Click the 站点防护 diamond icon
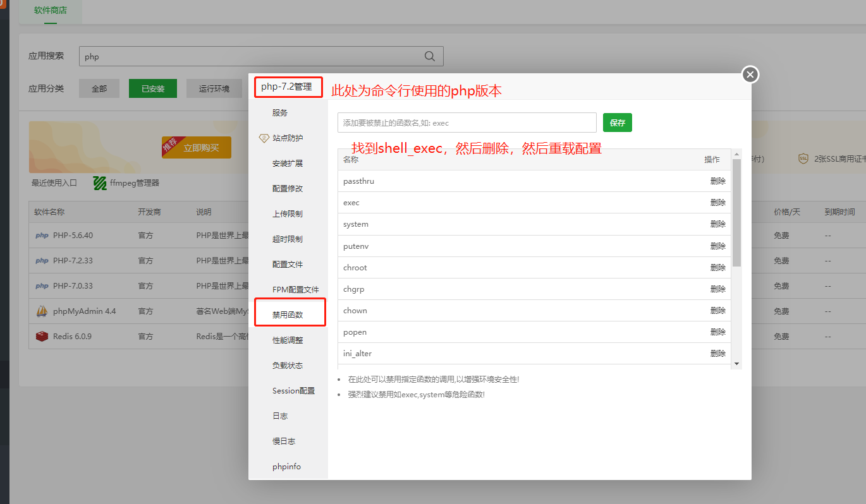Screen dimensions: 866x504 pyautogui.click(x=264, y=138)
